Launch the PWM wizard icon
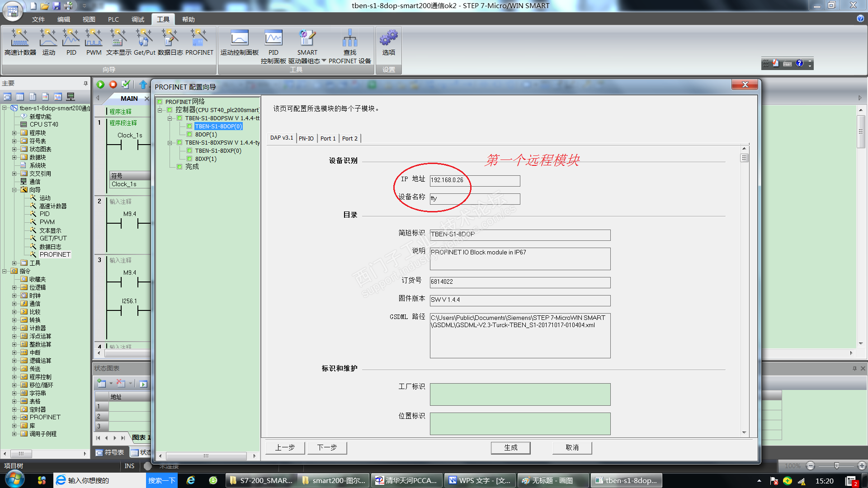This screenshot has height=488, width=868. pyautogui.click(x=94, y=38)
